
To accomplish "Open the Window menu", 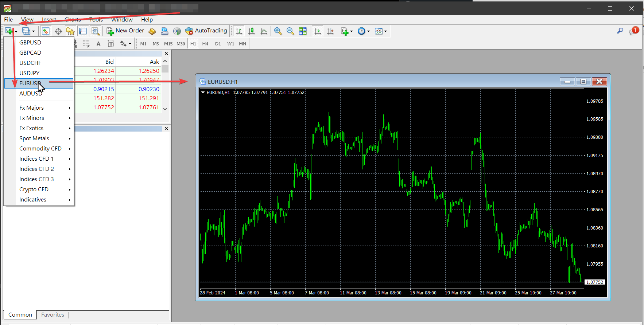I will click(x=122, y=20).
